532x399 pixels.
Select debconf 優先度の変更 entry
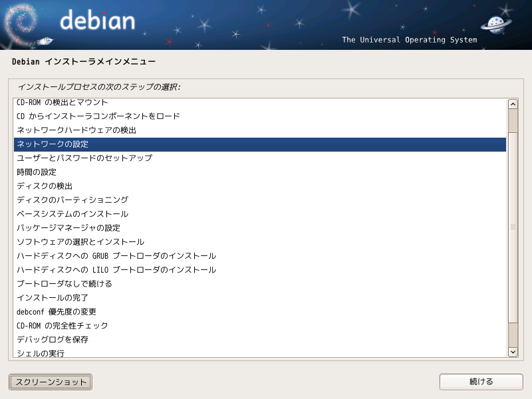coord(57,312)
